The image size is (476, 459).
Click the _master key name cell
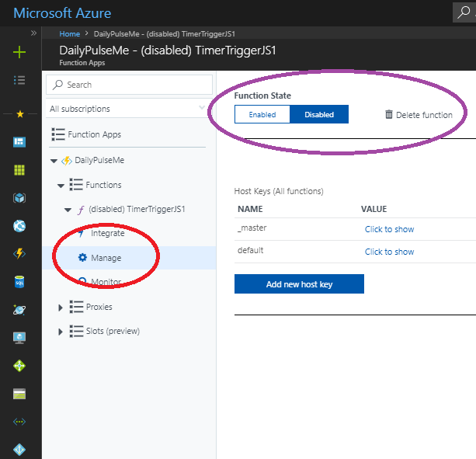[x=252, y=228]
